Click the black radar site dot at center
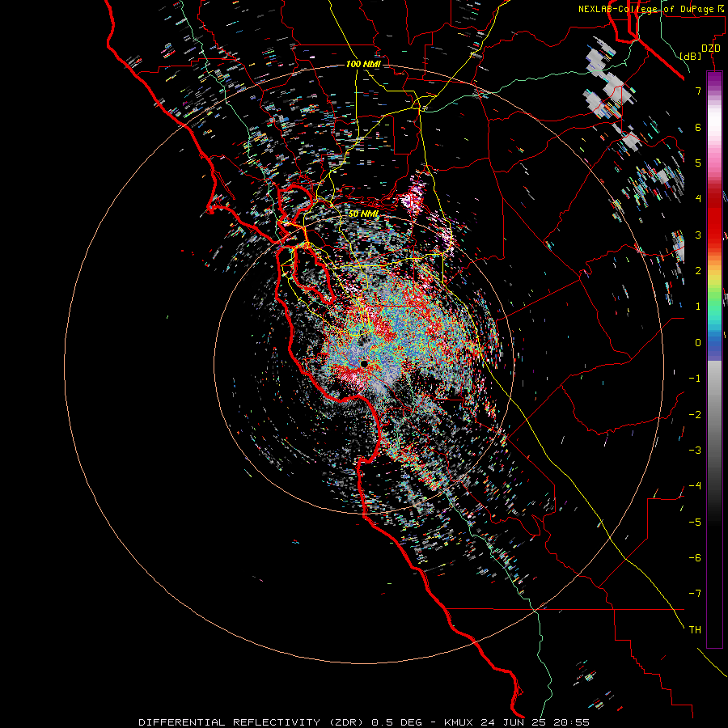Image resolution: width=728 pixels, height=728 pixels. (364, 364)
